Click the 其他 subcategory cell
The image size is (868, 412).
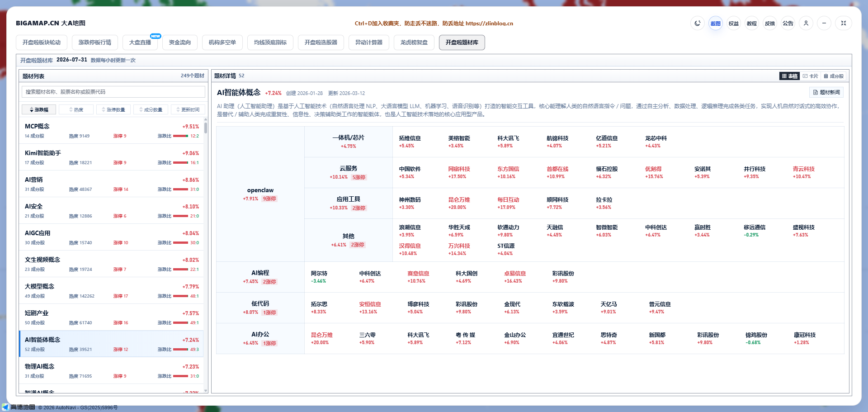click(x=349, y=240)
